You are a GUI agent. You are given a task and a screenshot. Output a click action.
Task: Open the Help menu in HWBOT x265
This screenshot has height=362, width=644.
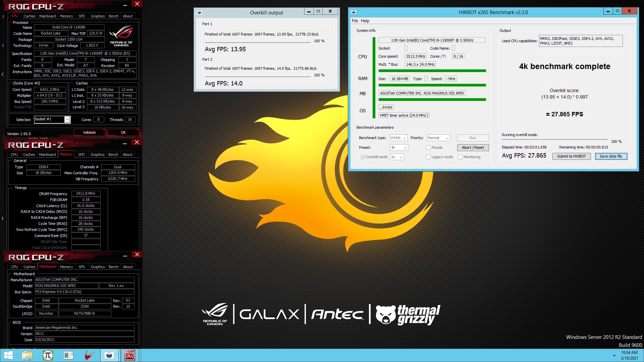click(365, 21)
